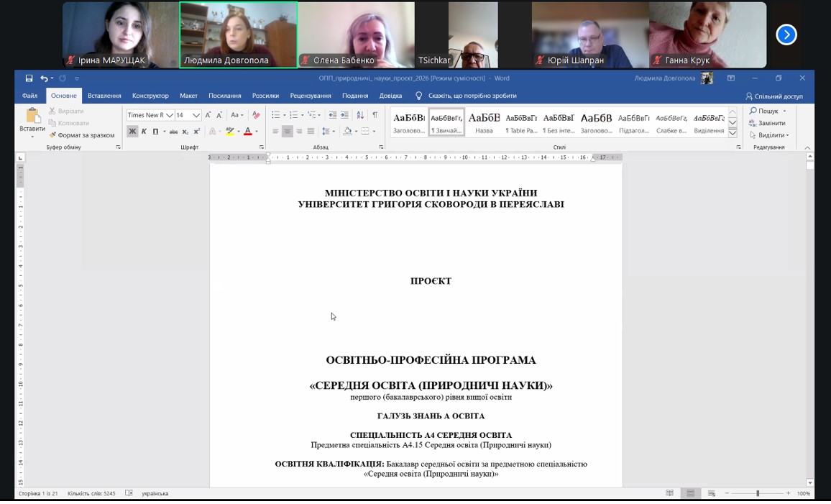Click the Format Painter (Формат за зразком) button
The image size is (831, 504).
point(81,135)
